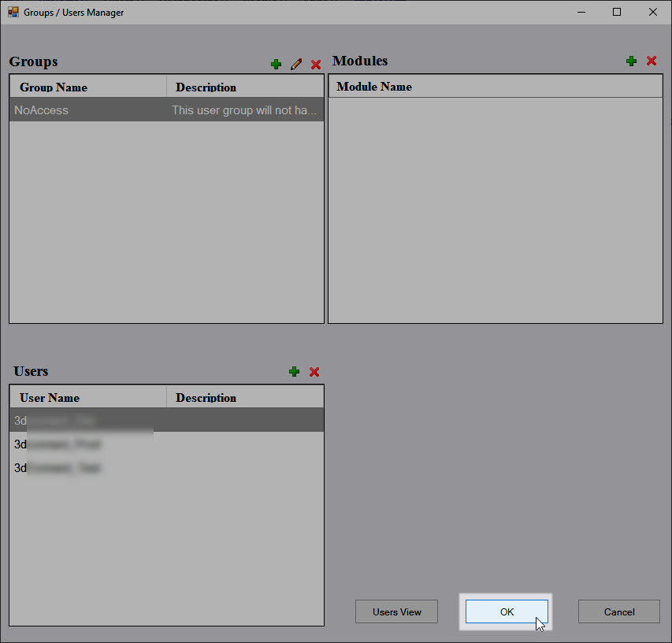Click Users table Description column header
672x643 pixels.
click(244, 397)
